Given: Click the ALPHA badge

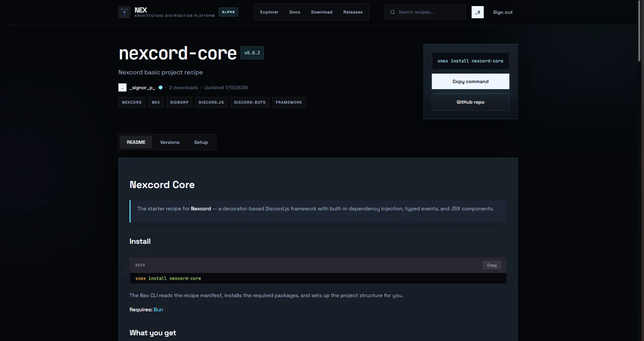Looking at the screenshot, I should point(228,12).
